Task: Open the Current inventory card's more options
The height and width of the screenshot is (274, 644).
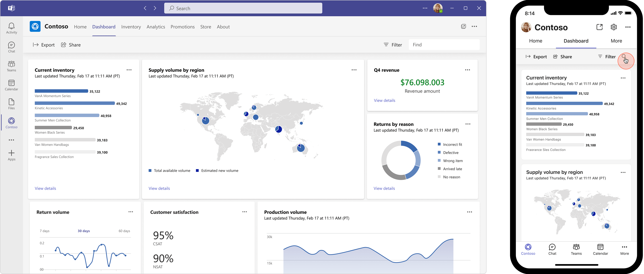Action: 129,70
